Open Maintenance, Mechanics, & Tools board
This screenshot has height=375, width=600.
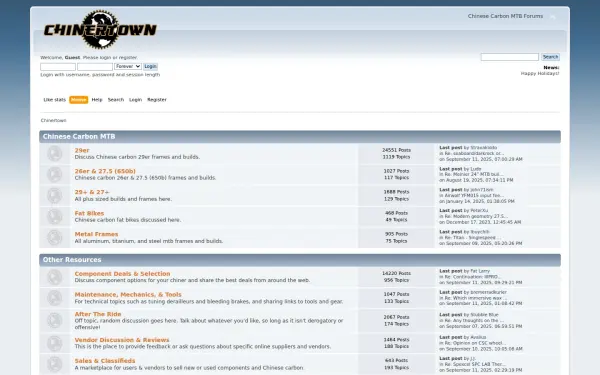pos(128,295)
